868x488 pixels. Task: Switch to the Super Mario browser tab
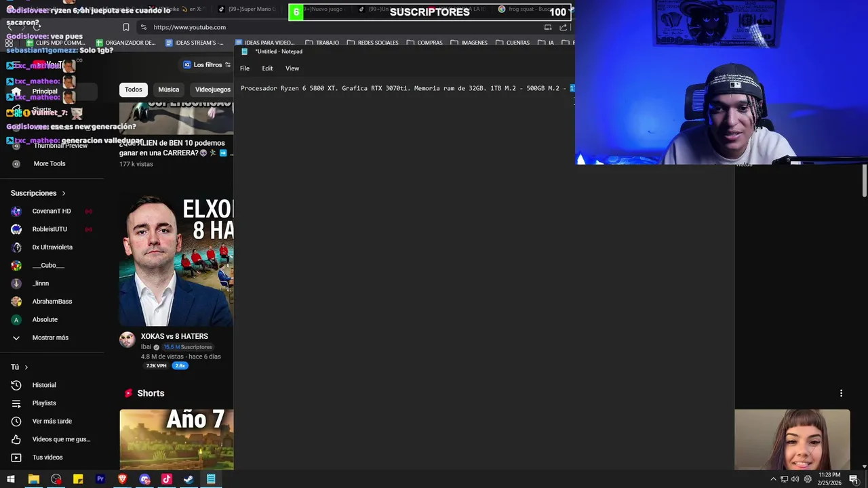[x=247, y=9]
